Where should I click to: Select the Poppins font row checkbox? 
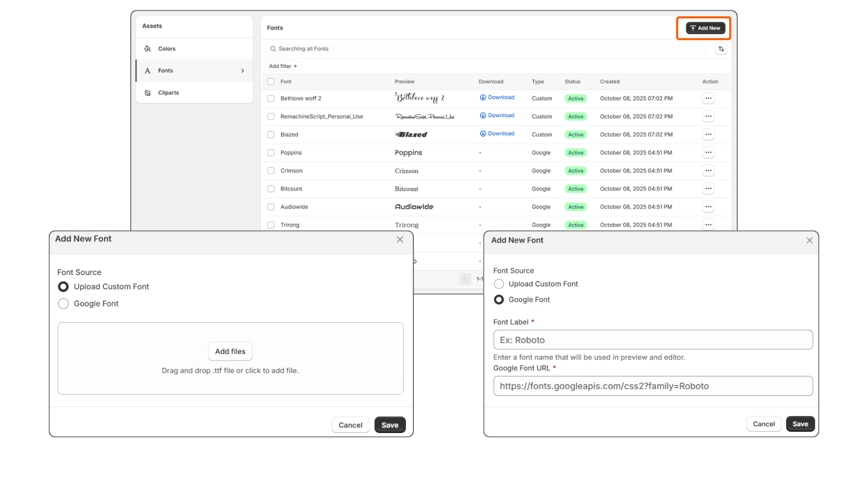tap(271, 153)
